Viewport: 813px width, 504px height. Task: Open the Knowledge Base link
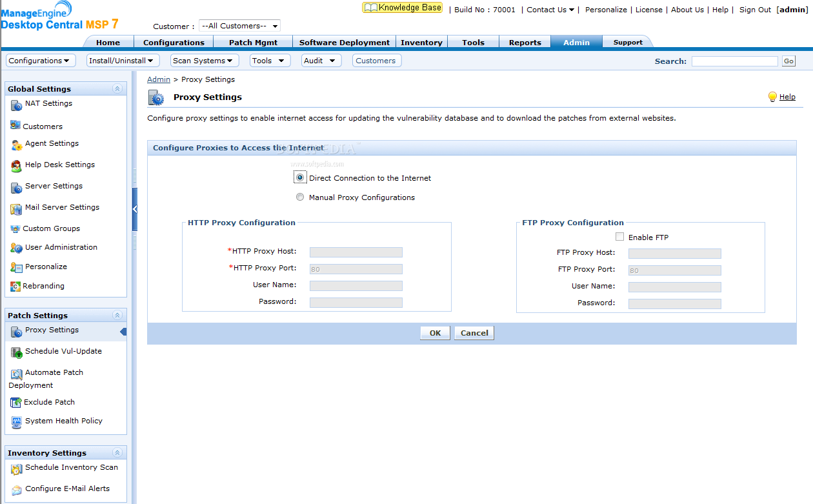[403, 8]
